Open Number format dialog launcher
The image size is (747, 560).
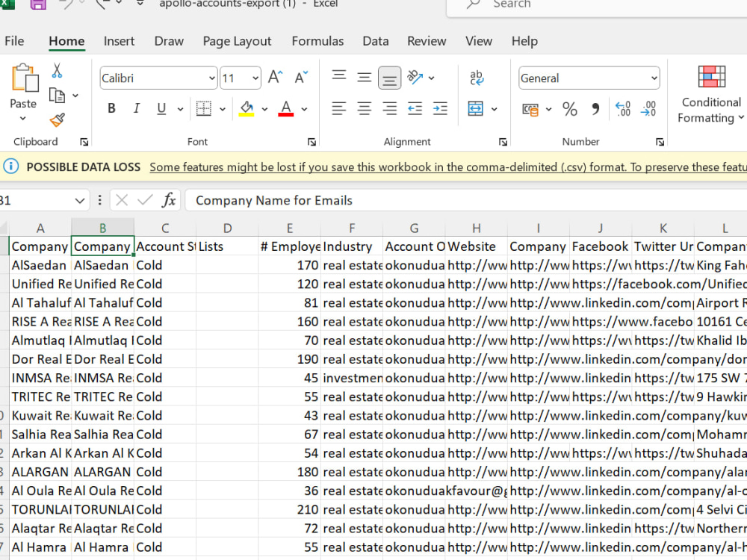(x=660, y=142)
